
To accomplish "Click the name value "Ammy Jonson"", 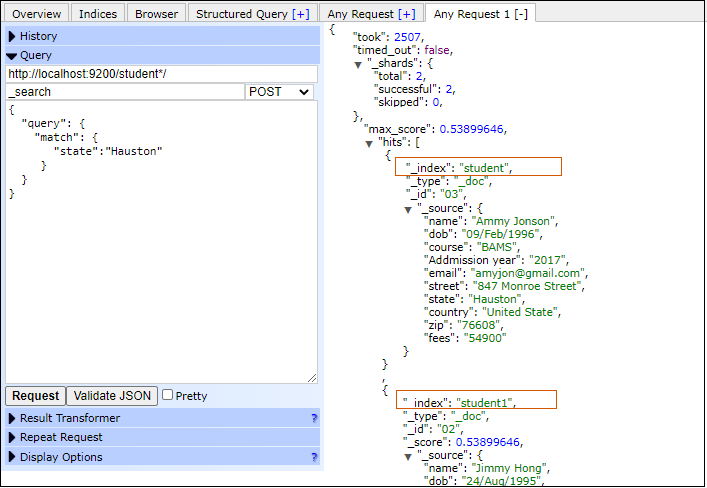I will click(x=513, y=221).
